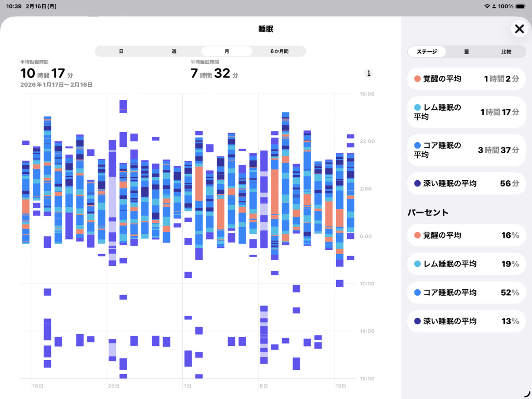Tap the blue dot beside コア睡眠の平均 3時間37分
532x399 pixels.
click(417, 145)
